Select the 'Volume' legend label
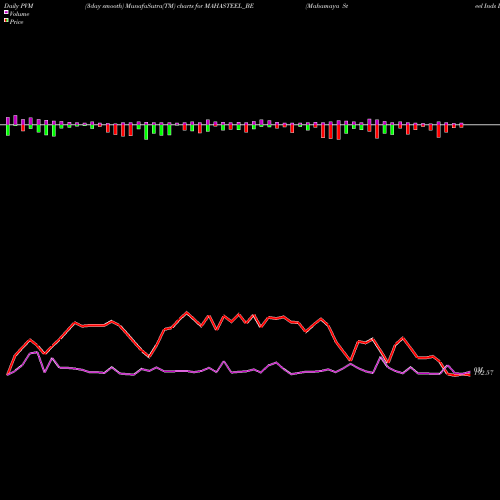The width and height of the screenshot is (500, 500). pyautogui.click(x=19, y=14)
